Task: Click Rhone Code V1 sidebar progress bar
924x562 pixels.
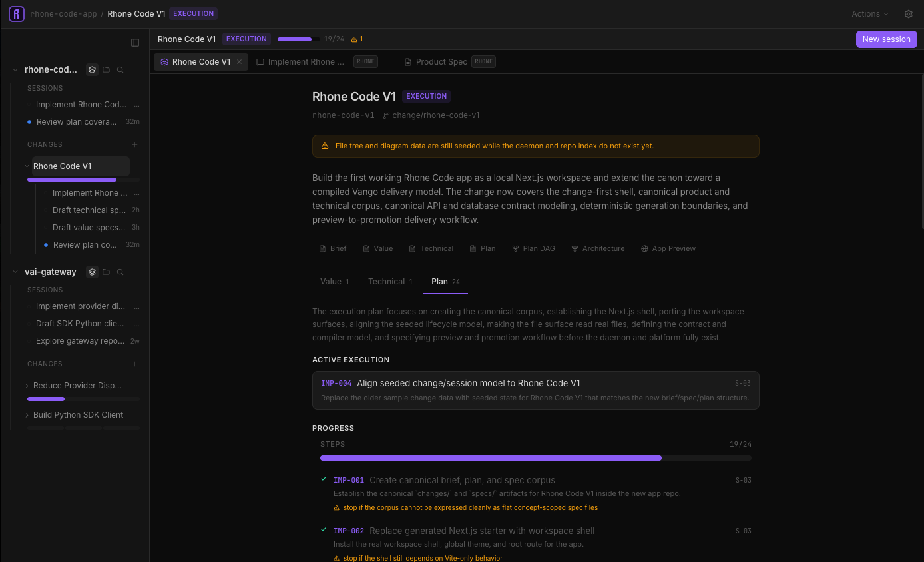Action: (83, 180)
